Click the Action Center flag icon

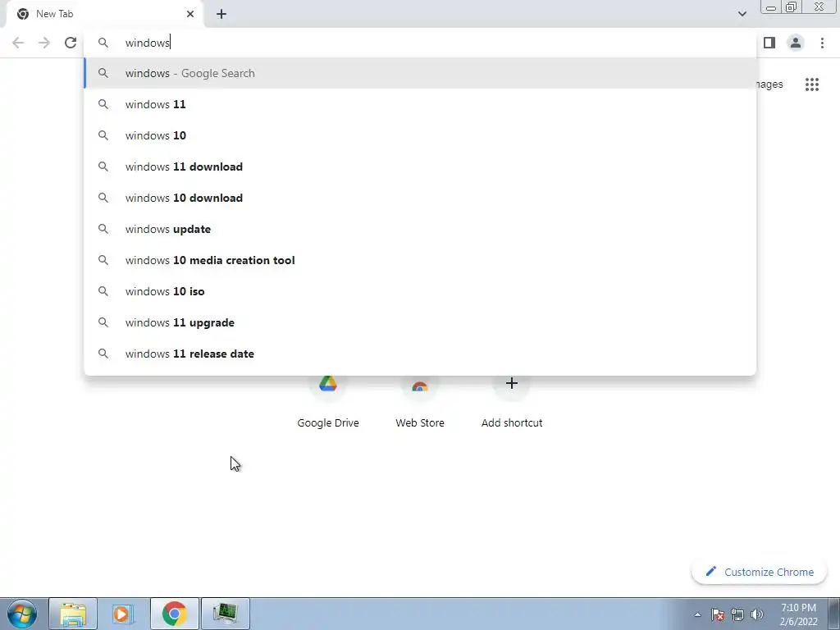[718, 614]
